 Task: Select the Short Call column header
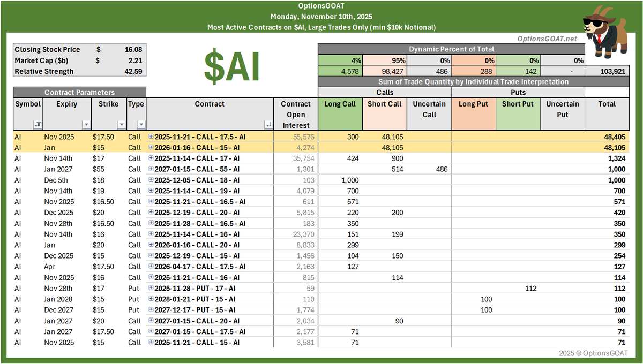point(384,114)
